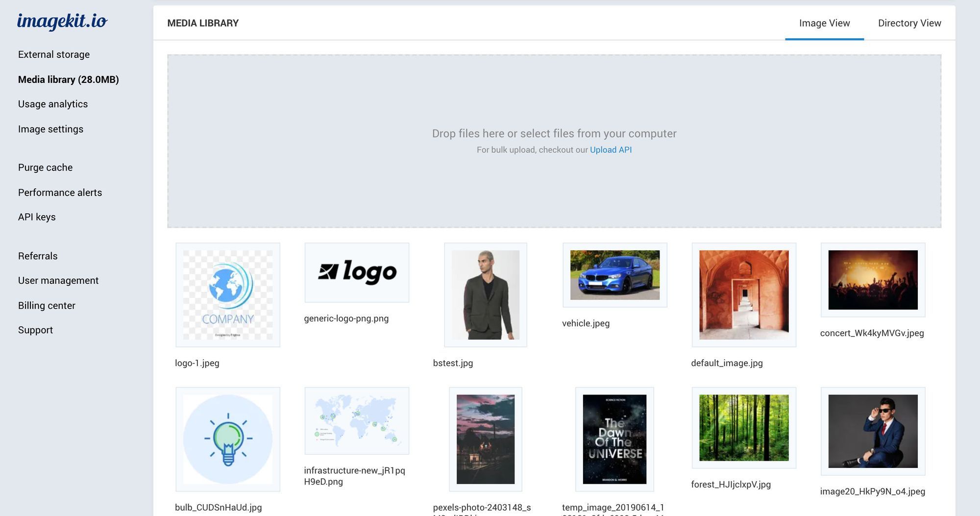Open Billing center
Image resolution: width=980 pixels, height=516 pixels.
(x=47, y=305)
